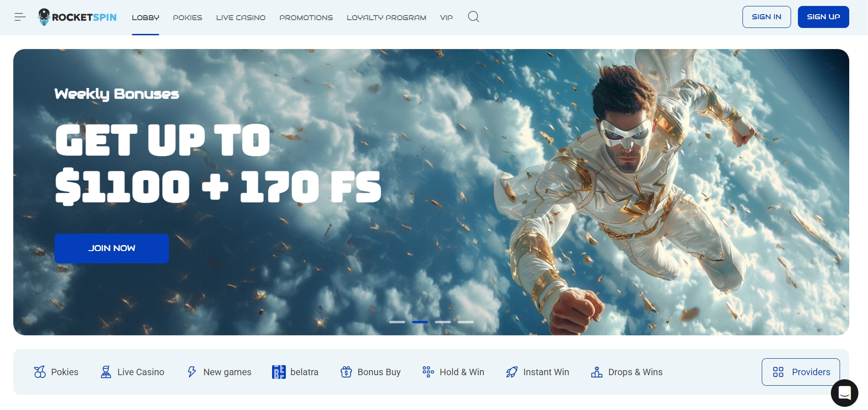868x410 pixels.
Task: Select the Hold & Win category
Action: pos(453,372)
